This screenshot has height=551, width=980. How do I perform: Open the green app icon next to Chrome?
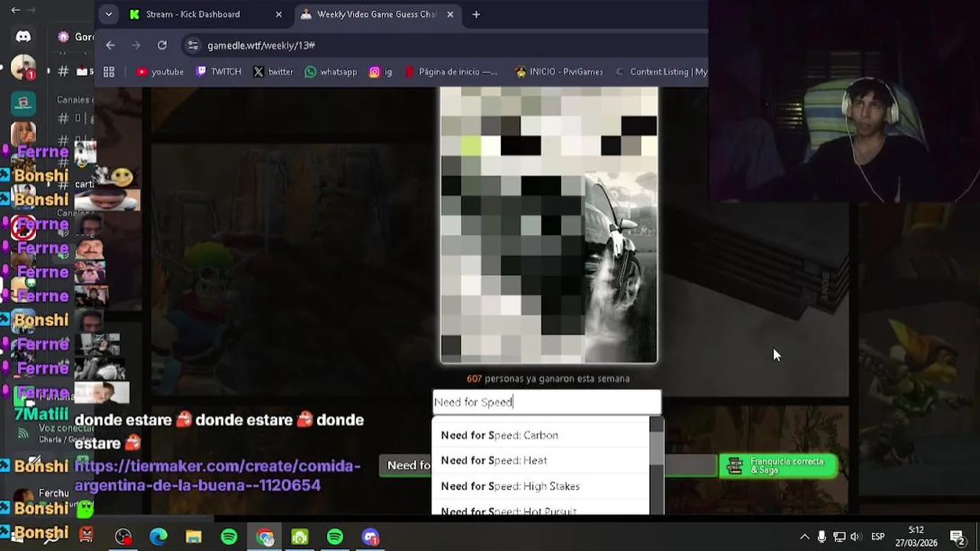pyautogui.click(x=299, y=537)
